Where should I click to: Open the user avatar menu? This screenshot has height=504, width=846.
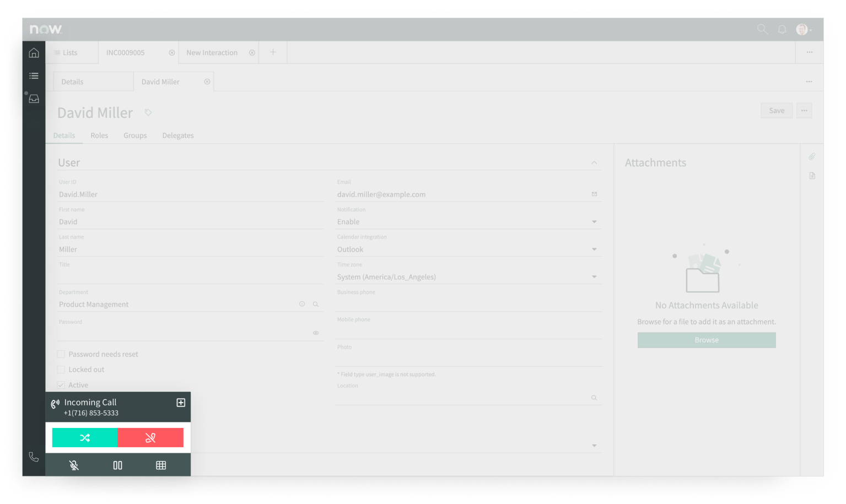(x=803, y=29)
